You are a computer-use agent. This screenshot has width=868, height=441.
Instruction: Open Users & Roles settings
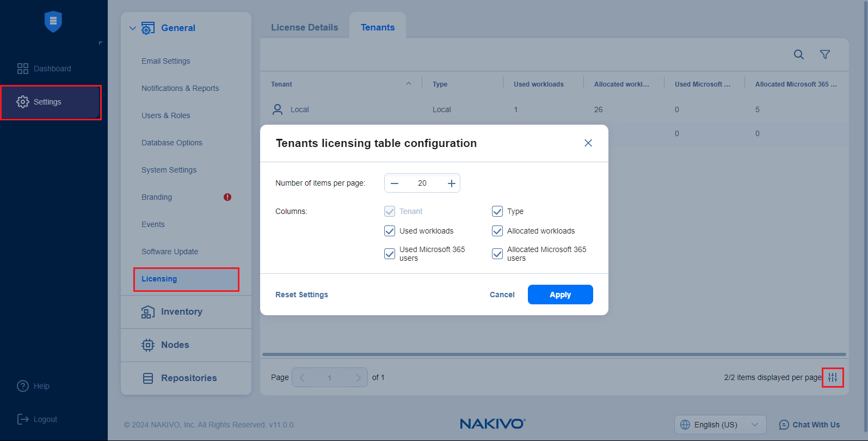click(x=165, y=115)
